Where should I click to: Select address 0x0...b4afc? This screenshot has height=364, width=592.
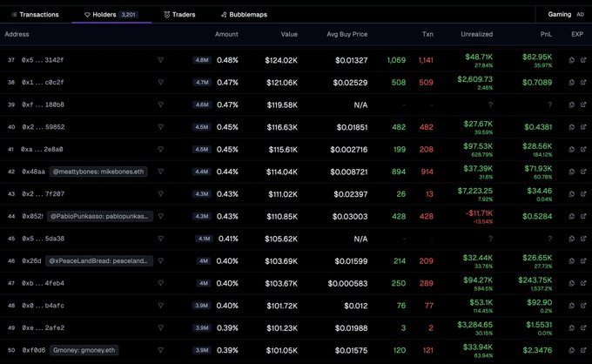[x=43, y=306]
